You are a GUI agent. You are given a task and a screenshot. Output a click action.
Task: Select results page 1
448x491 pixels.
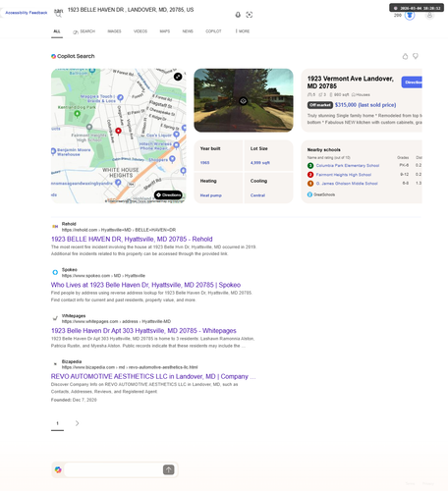(57, 423)
